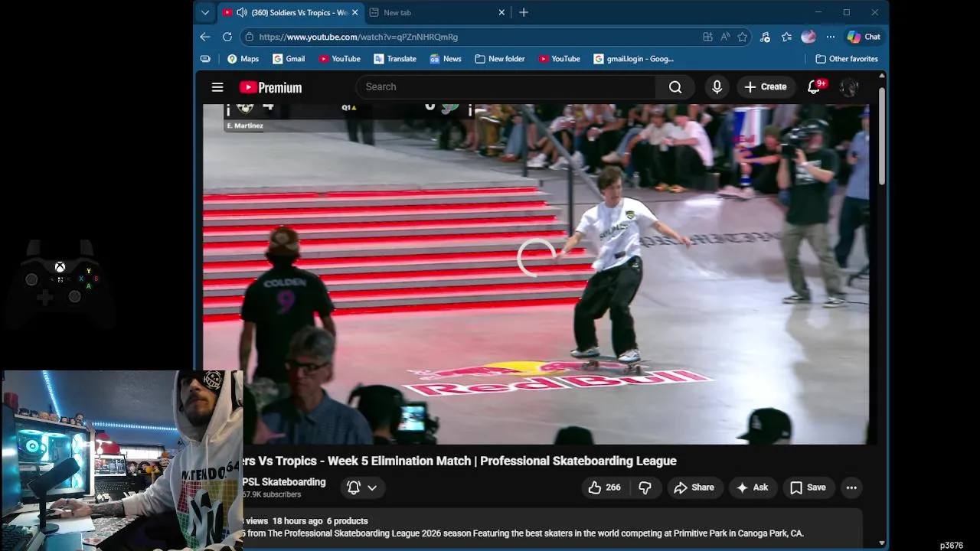The height and width of the screenshot is (551, 980).
Task: Close the Edge browser window
Action: pyautogui.click(x=874, y=12)
